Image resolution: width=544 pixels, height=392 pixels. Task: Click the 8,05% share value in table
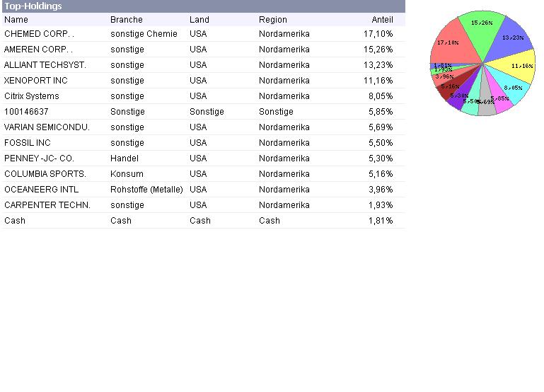pyautogui.click(x=381, y=96)
